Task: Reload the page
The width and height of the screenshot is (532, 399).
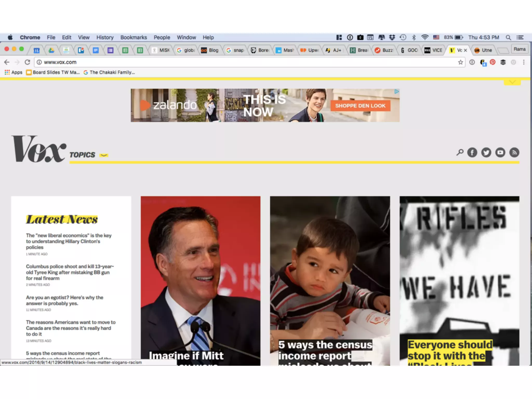Action: [27, 62]
